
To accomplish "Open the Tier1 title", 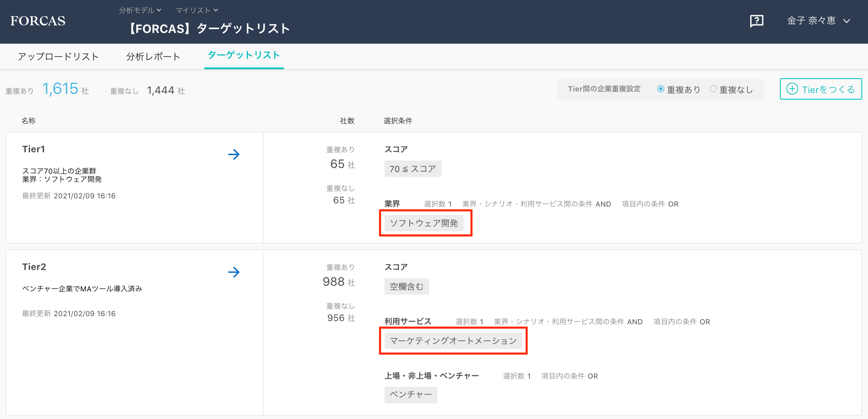I will [x=34, y=149].
